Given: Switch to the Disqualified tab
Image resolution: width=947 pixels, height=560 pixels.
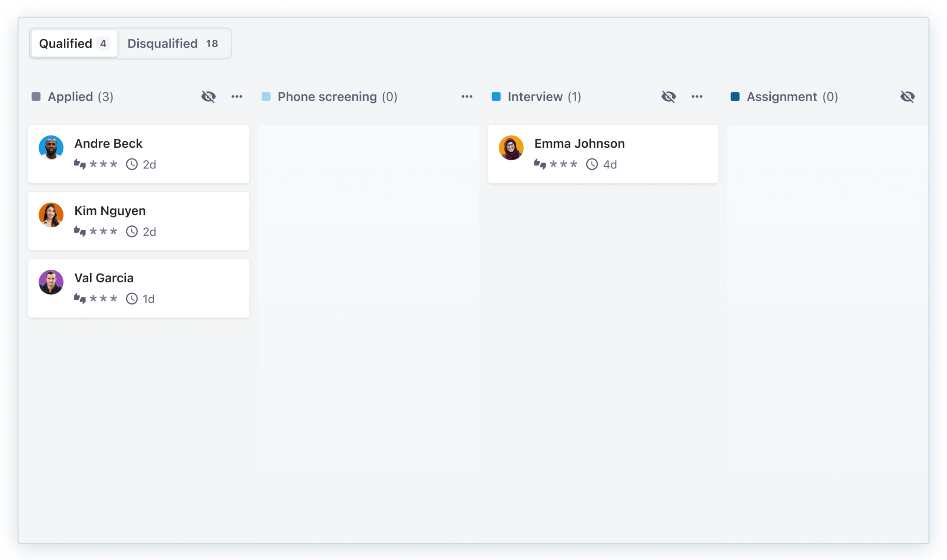Looking at the screenshot, I should click(x=174, y=43).
